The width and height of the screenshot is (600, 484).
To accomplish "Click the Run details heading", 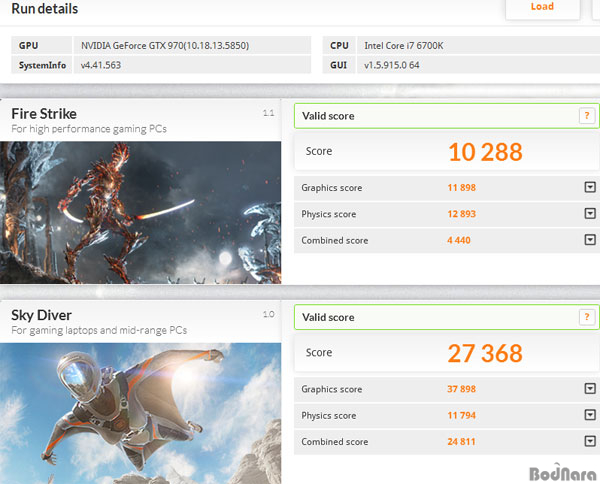I will pyautogui.click(x=45, y=8).
